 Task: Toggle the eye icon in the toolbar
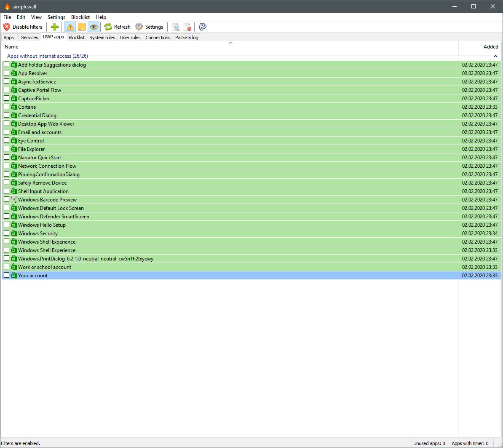coord(94,27)
